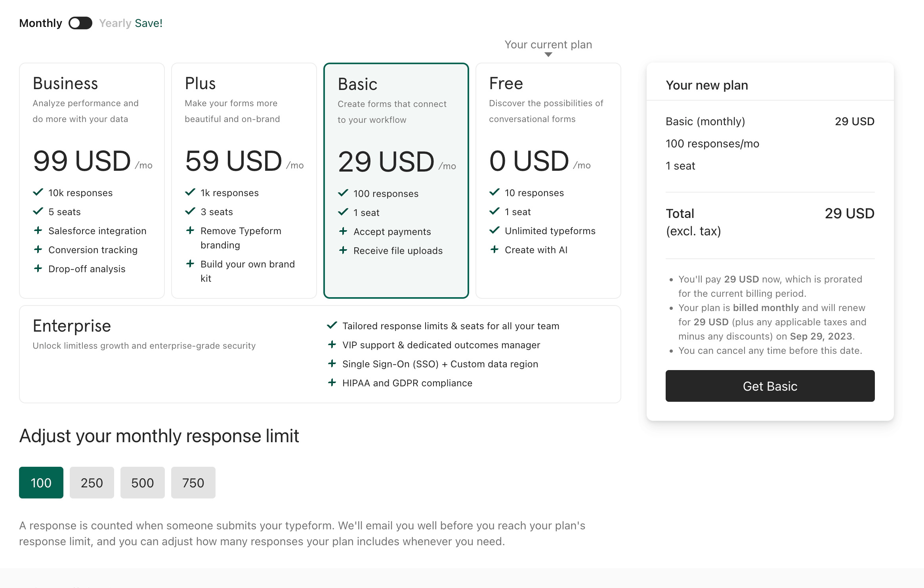The image size is (924, 588).
Task: Pick the 750 monthly response limit
Action: pos(193,483)
